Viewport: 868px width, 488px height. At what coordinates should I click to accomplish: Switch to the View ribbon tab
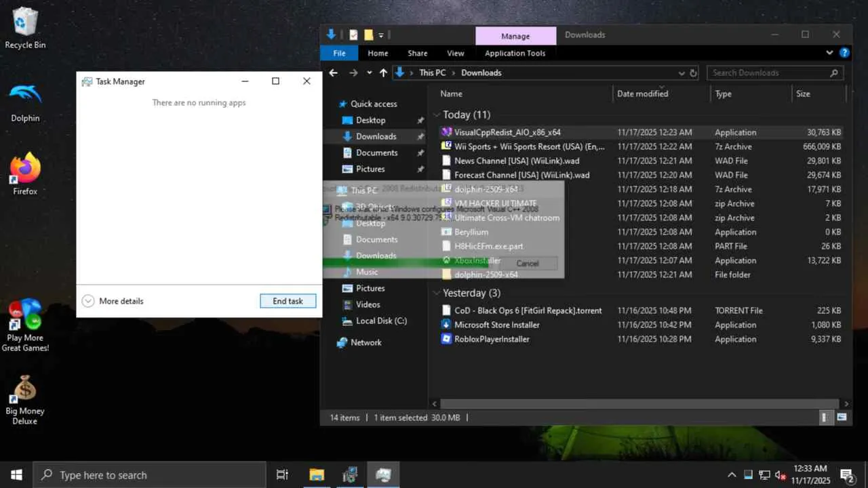(x=456, y=53)
